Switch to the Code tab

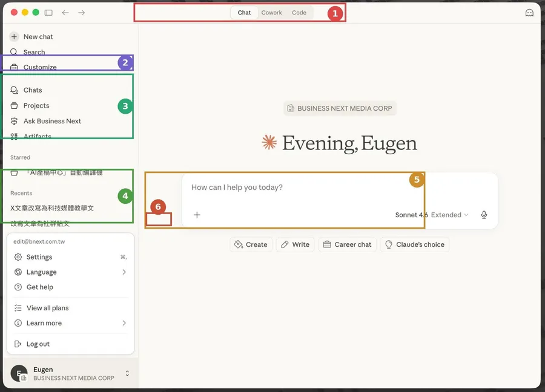(299, 13)
